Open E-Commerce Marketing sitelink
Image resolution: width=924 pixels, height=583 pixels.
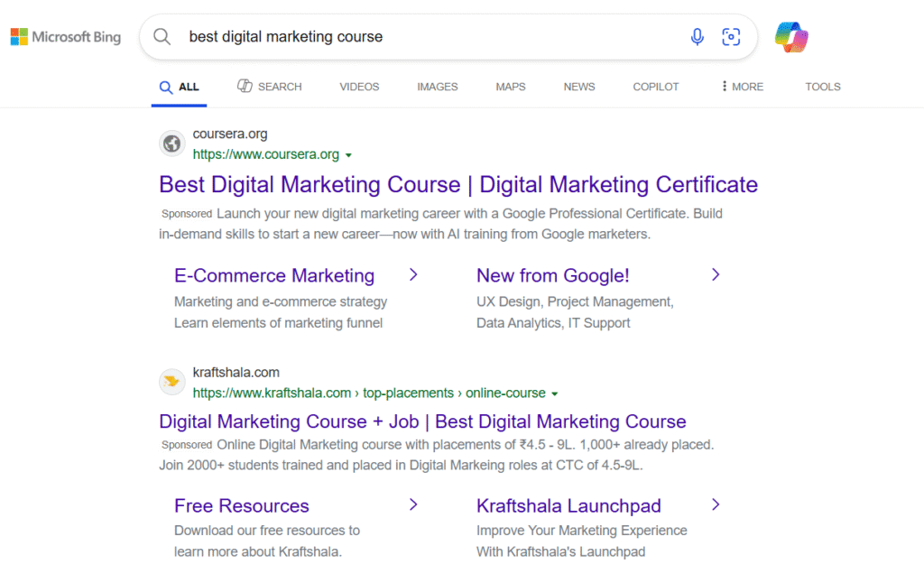click(x=274, y=275)
